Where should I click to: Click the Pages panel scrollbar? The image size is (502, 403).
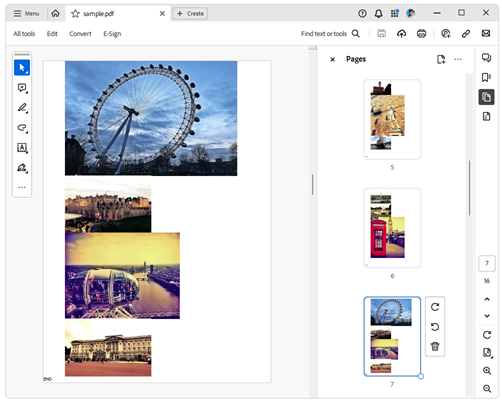[469, 188]
